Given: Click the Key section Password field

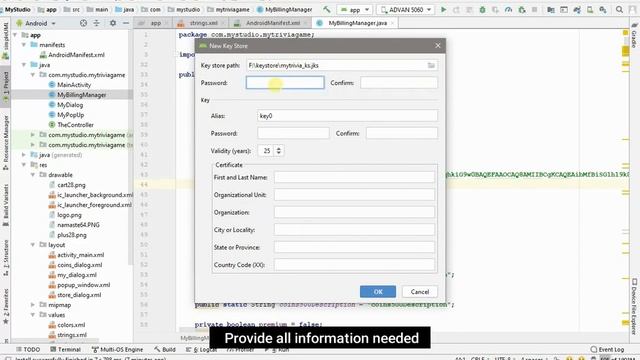Looking at the screenshot, I should [x=293, y=133].
